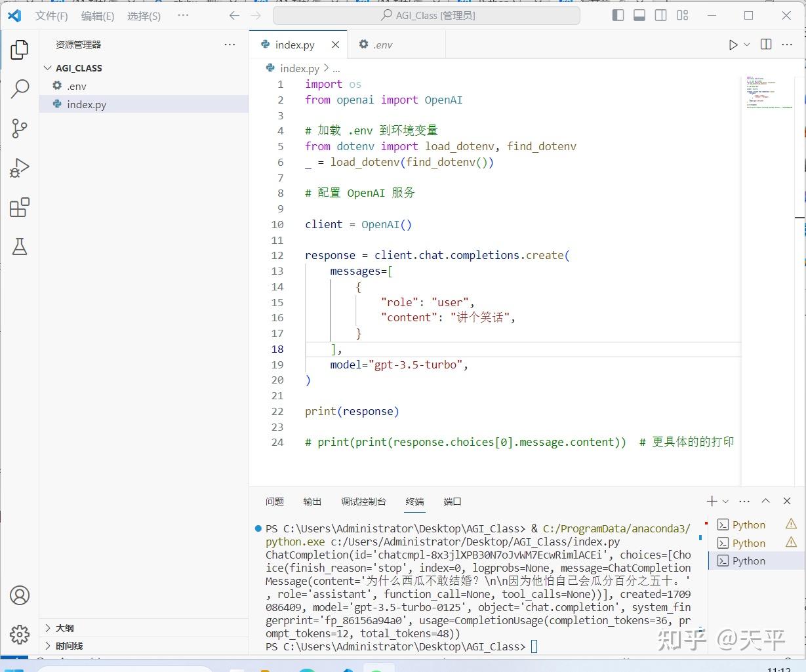Open the 文件 menu

point(50,15)
